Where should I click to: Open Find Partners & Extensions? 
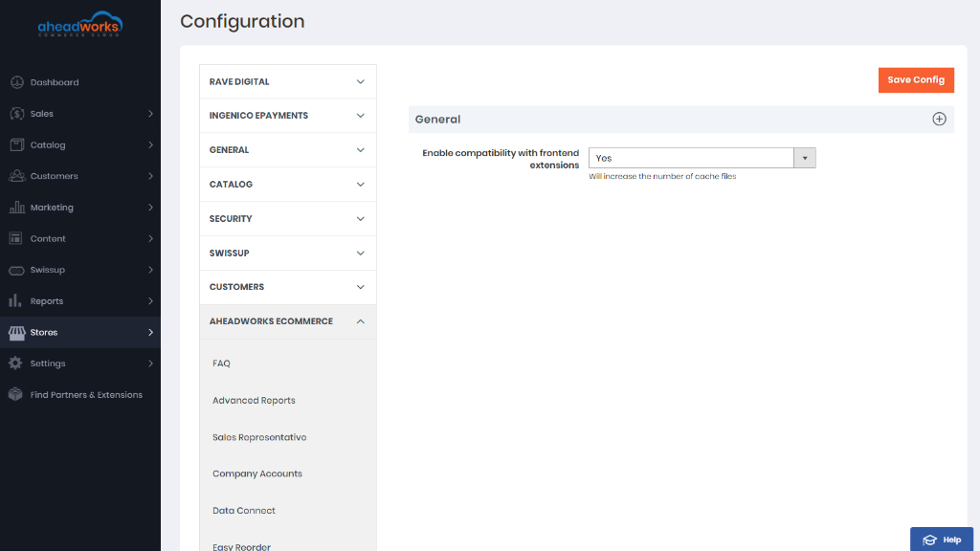click(x=80, y=394)
